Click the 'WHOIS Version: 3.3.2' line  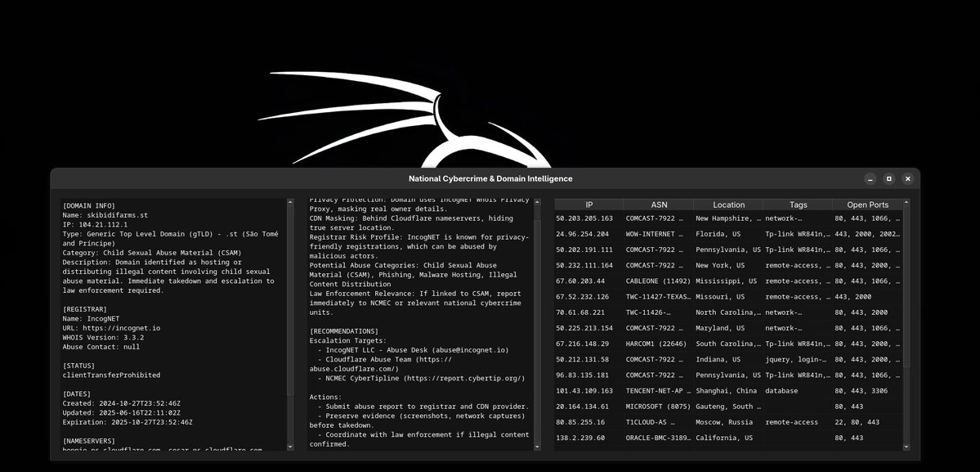[103, 338]
